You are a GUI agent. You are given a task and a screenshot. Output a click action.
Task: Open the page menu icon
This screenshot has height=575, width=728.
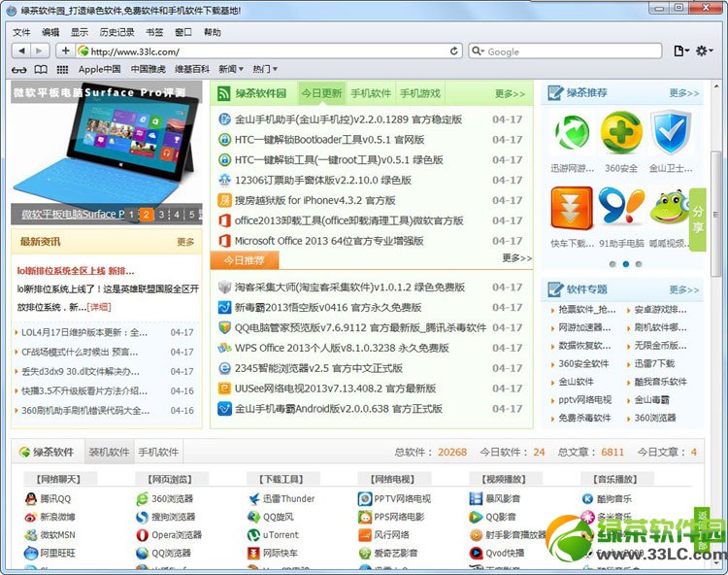pos(680,51)
